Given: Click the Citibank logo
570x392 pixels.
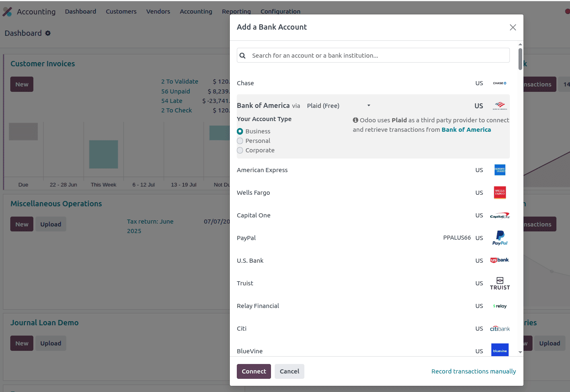Looking at the screenshot, I should 500,329.
